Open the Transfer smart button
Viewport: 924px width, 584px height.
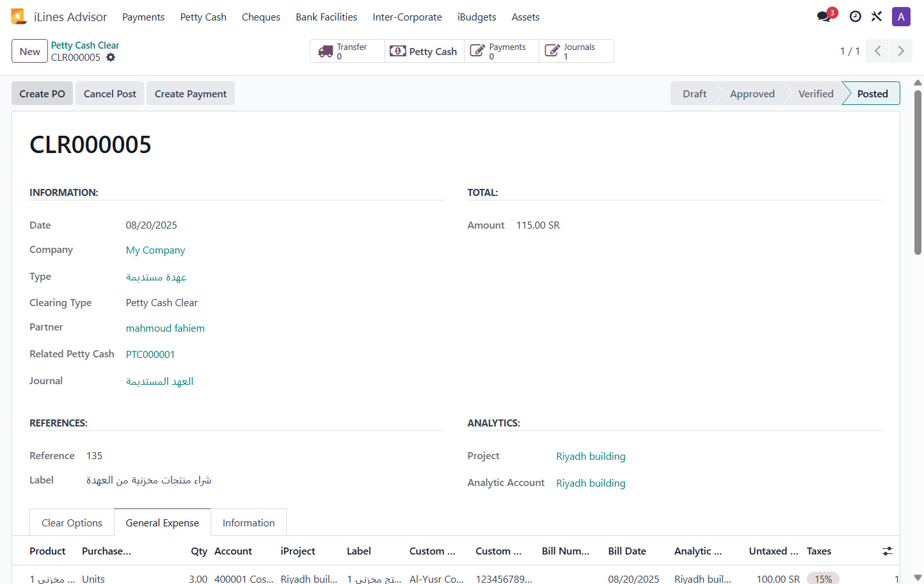point(347,51)
